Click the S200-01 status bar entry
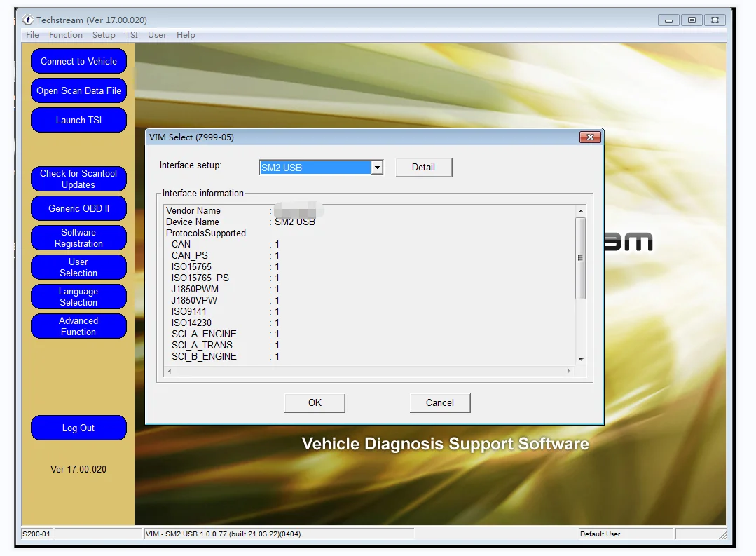 coord(36,534)
